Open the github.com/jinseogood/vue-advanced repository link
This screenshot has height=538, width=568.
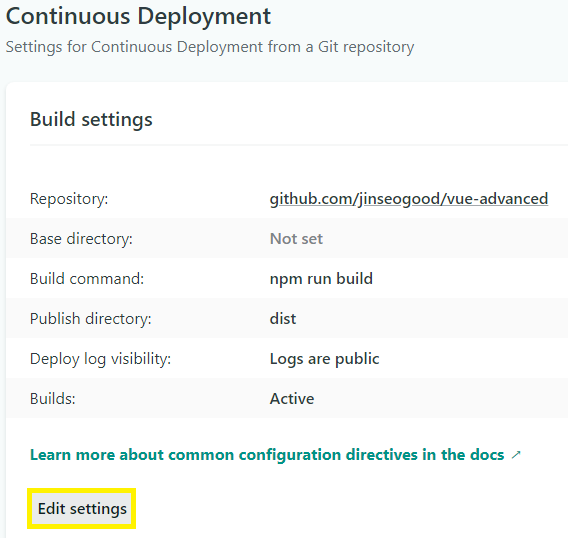tap(409, 199)
